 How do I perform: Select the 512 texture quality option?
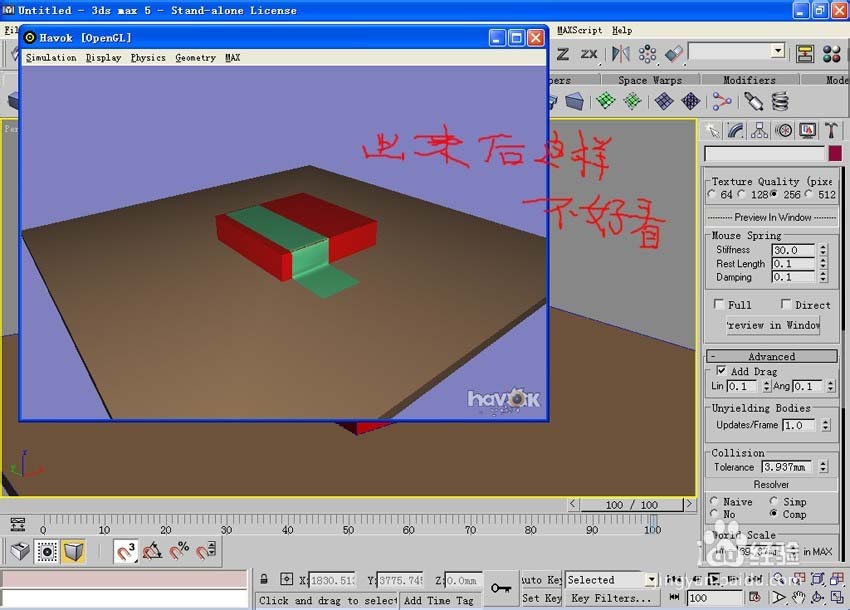coord(809,194)
